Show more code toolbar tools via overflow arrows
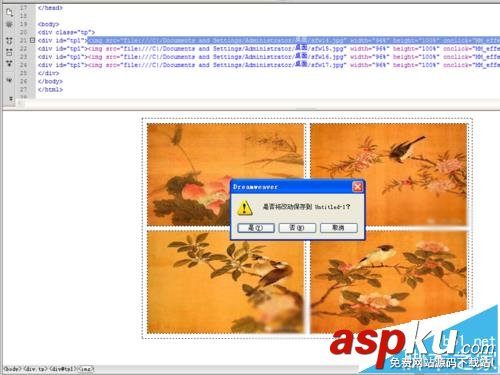 [x=11, y=99]
